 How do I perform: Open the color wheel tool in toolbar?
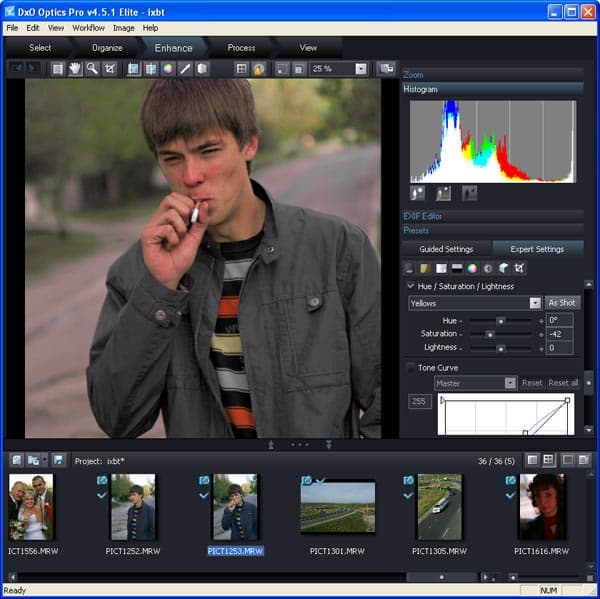click(x=168, y=69)
